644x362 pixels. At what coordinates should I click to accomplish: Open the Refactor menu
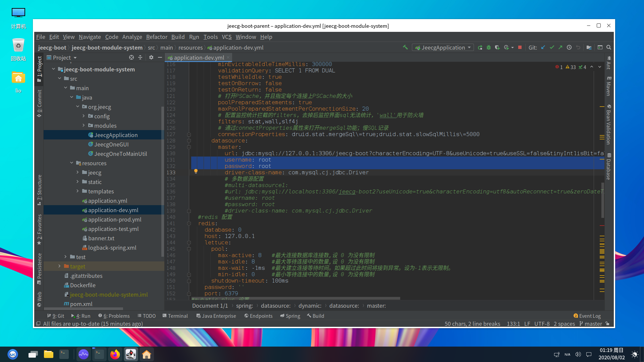point(156,37)
